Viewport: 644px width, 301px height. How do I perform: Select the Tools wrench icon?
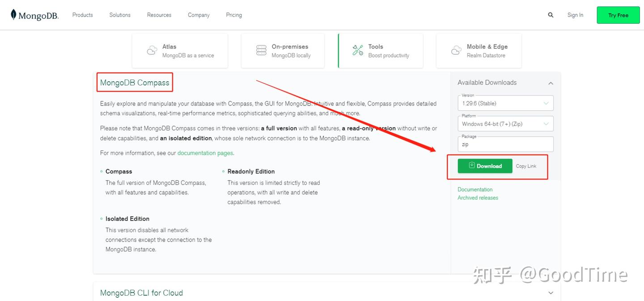(357, 50)
